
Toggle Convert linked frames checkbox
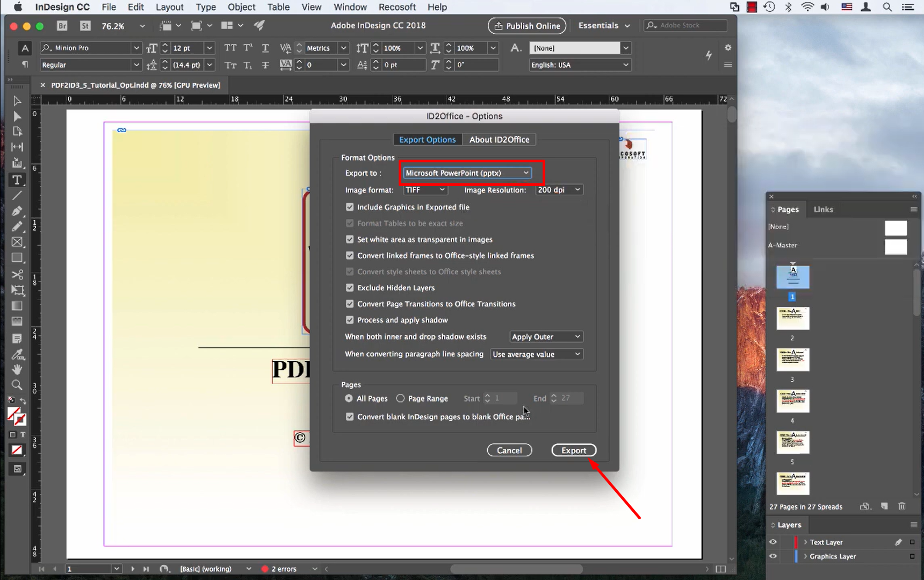(350, 255)
